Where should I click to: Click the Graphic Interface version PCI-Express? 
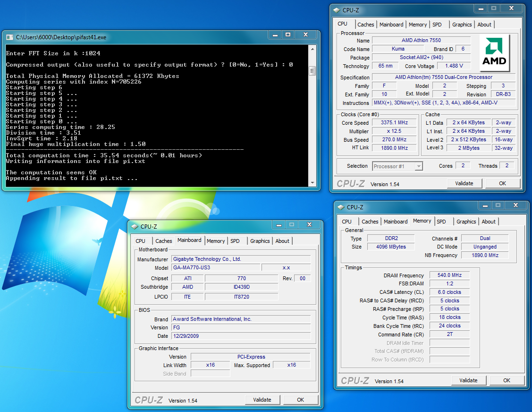click(x=251, y=357)
